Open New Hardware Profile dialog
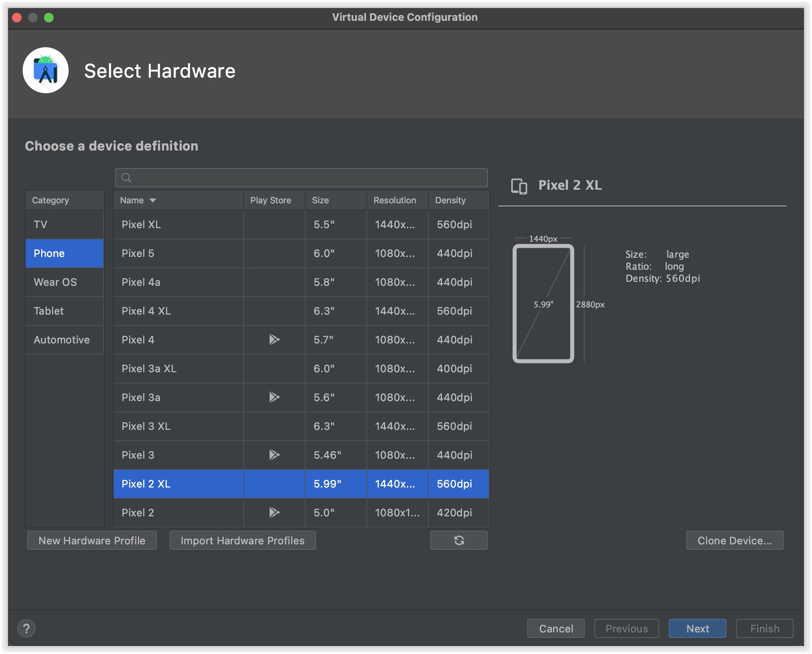Image resolution: width=812 pixels, height=654 pixels. pyautogui.click(x=92, y=540)
